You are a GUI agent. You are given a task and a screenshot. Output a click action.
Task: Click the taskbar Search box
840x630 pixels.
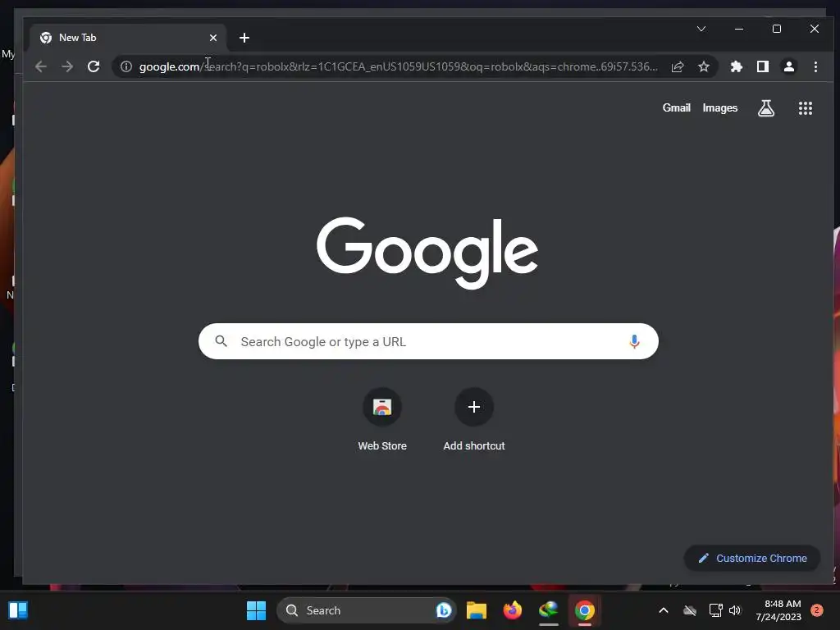point(367,610)
